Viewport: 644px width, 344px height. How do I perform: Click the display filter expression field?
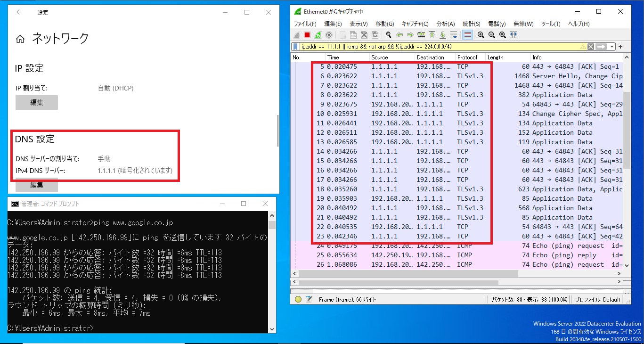(440, 47)
